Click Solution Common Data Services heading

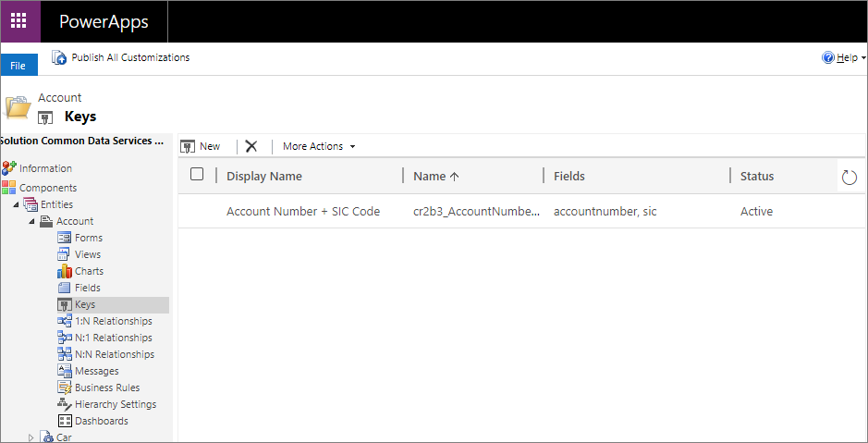[x=82, y=141]
